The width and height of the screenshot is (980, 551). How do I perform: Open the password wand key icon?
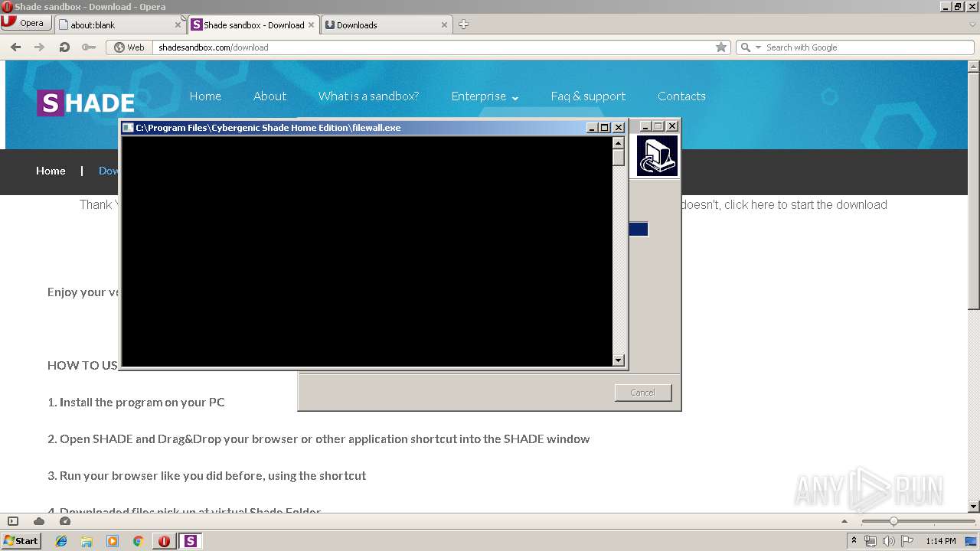tap(89, 47)
